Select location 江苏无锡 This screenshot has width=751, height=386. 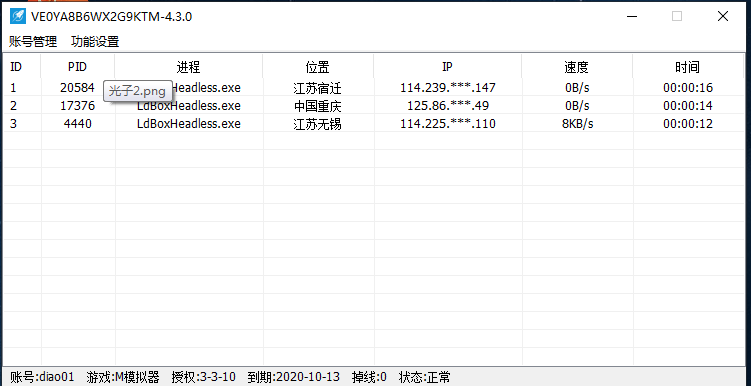pyautogui.click(x=318, y=124)
